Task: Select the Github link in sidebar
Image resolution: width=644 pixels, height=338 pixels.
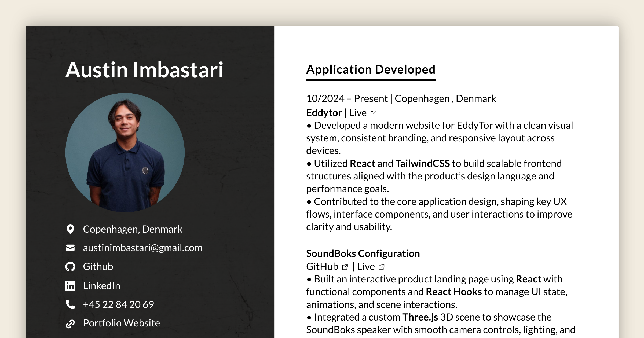Action: coord(98,266)
